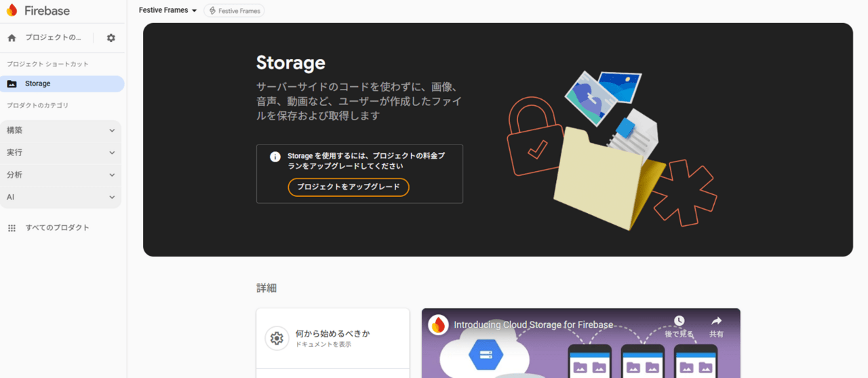Click the Storage page title
The image size is (868, 378).
(x=291, y=63)
